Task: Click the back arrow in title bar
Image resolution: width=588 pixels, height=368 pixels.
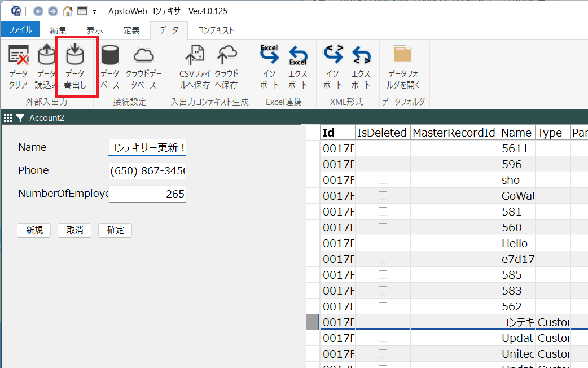Action: [38, 11]
